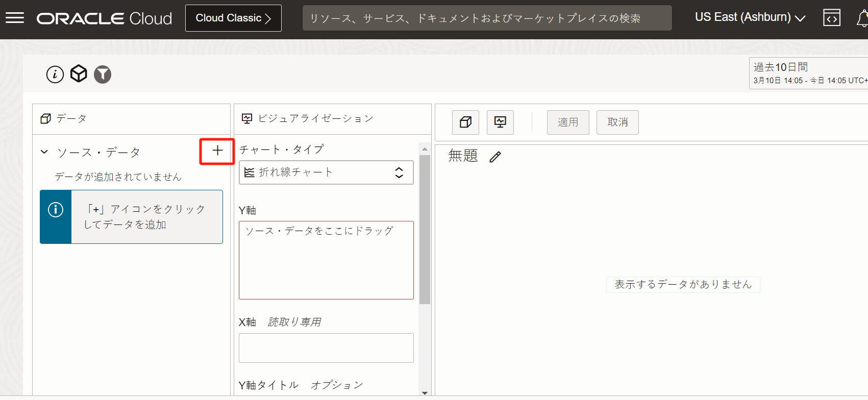Screen dimensions: 868x400
Task: Click the Cloud Classic button
Action: pyautogui.click(x=233, y=18)
